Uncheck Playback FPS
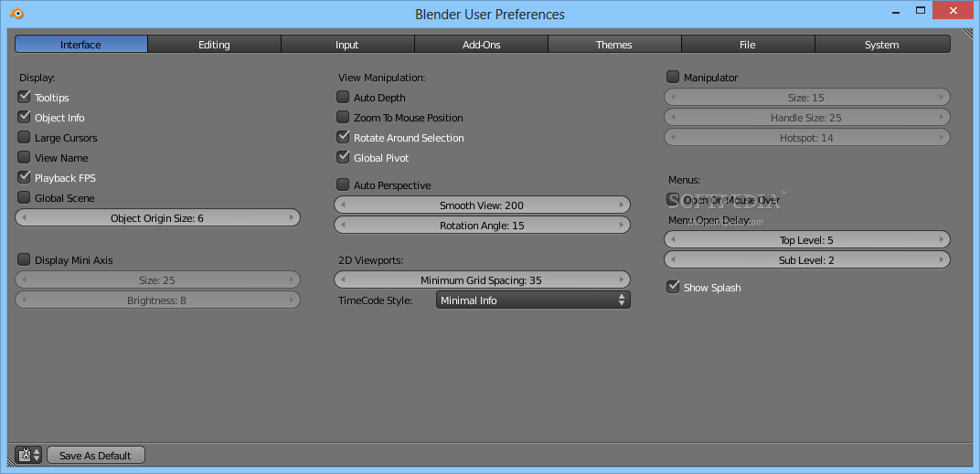This screenshot has height=474, width=980. pyautogui.click(x=24, y=177)
